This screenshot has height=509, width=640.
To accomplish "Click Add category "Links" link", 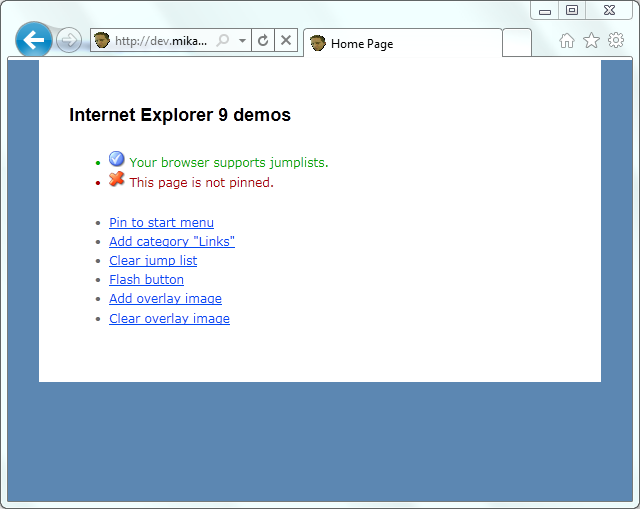I will pyautogui.click(x=172, y=242).
